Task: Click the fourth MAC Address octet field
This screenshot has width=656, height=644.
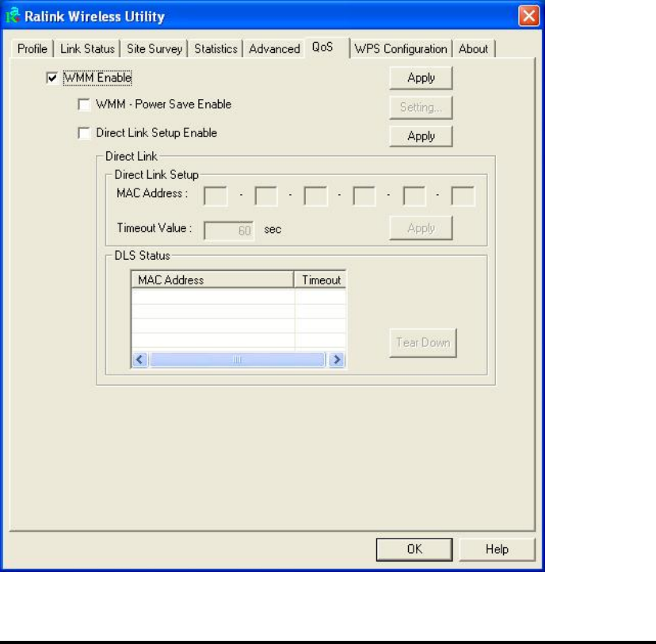Action: coord(364,196)
